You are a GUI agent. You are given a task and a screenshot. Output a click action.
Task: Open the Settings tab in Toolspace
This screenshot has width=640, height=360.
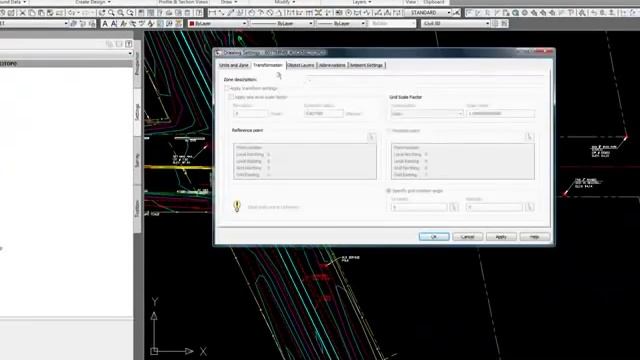point(138,112)
